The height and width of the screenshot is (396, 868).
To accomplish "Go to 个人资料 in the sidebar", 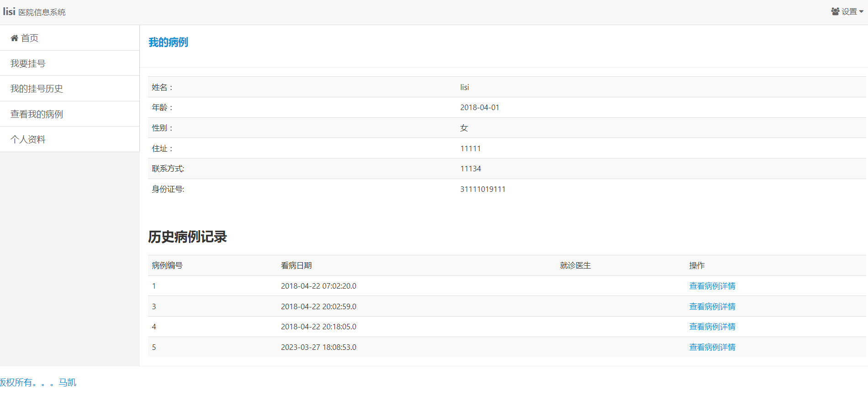I will tap(69, 139).
